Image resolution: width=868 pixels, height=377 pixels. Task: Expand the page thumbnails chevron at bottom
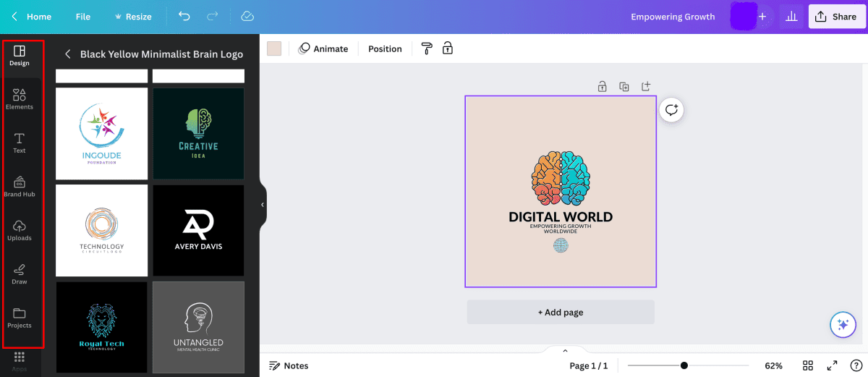tap(565, 350)
